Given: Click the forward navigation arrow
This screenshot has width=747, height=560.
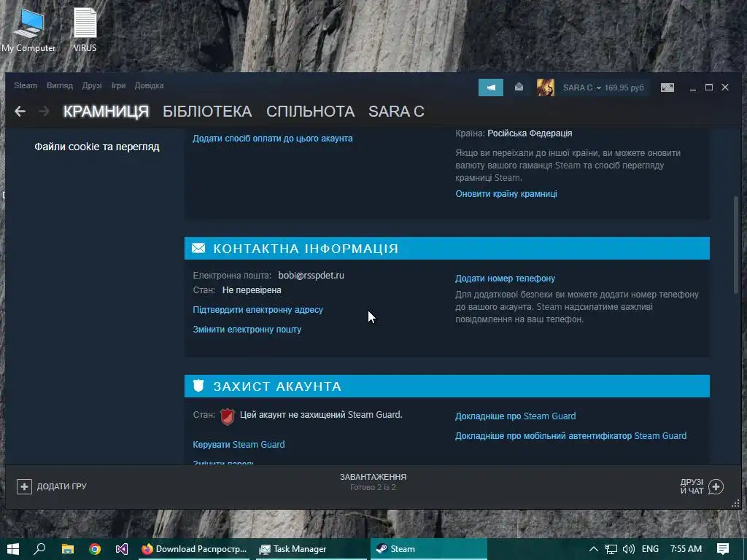Looking at the screenshot, I should click(44, 112).
